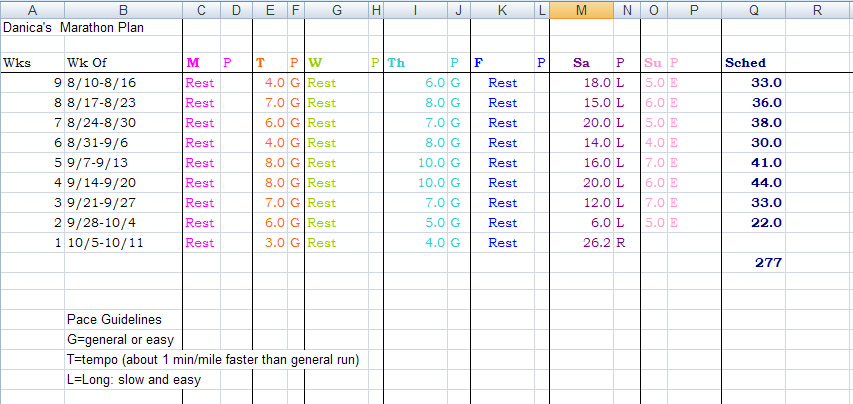Click the column K header

[x=502, y=10]
